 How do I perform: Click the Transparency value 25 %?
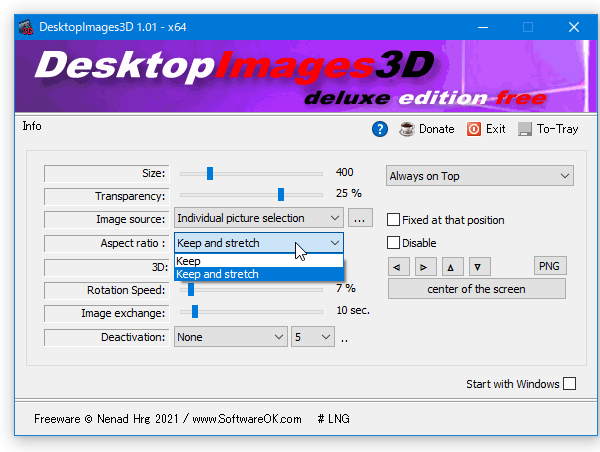click(348, 193)
